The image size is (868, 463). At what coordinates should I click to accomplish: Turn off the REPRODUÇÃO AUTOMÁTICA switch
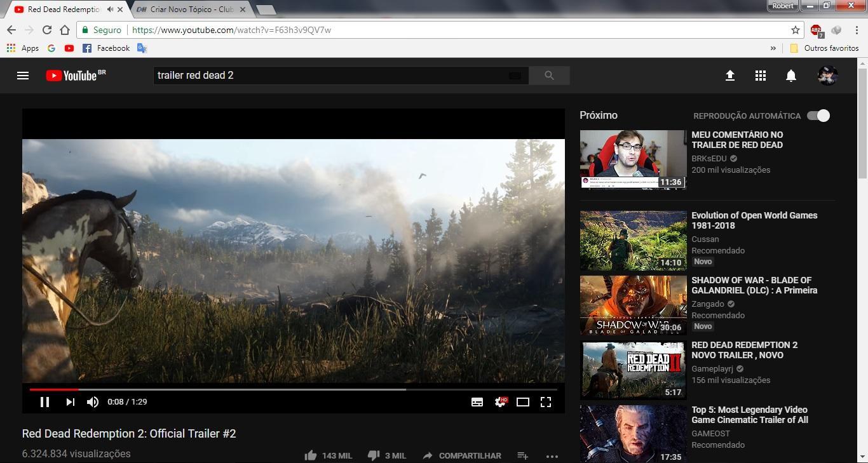pyautogui.click(x=818, y=116)
